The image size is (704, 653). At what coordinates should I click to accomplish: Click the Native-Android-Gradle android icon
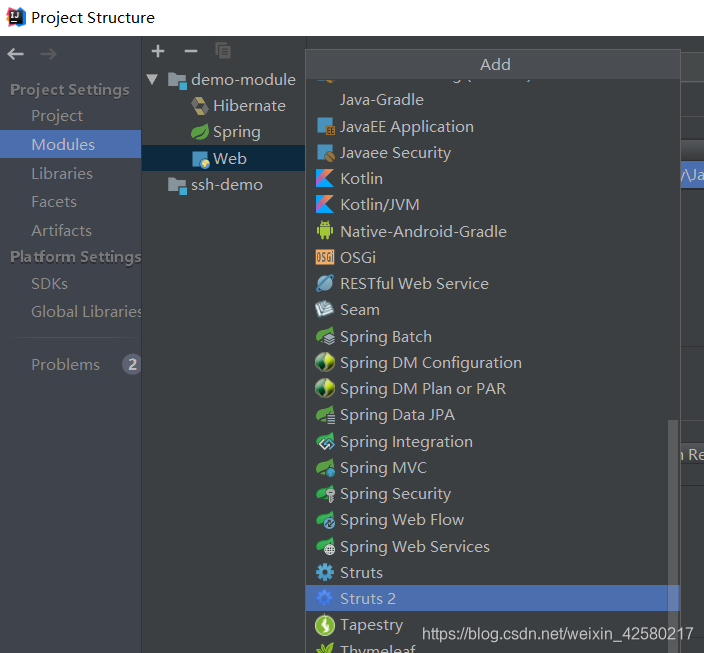tap(325, 231)
